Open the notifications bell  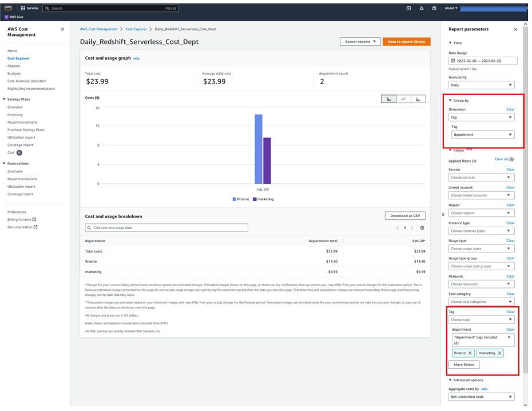(x=422, y=8)
